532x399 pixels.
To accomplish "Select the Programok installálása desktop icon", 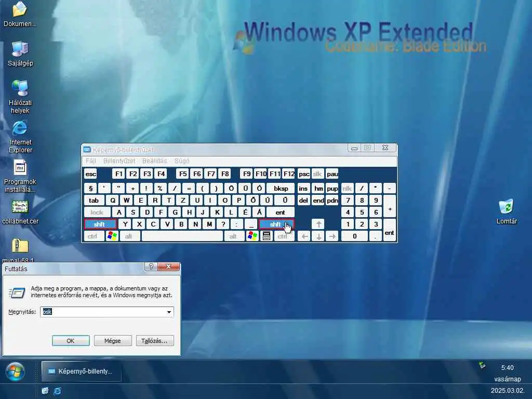I will pos(20,177).
